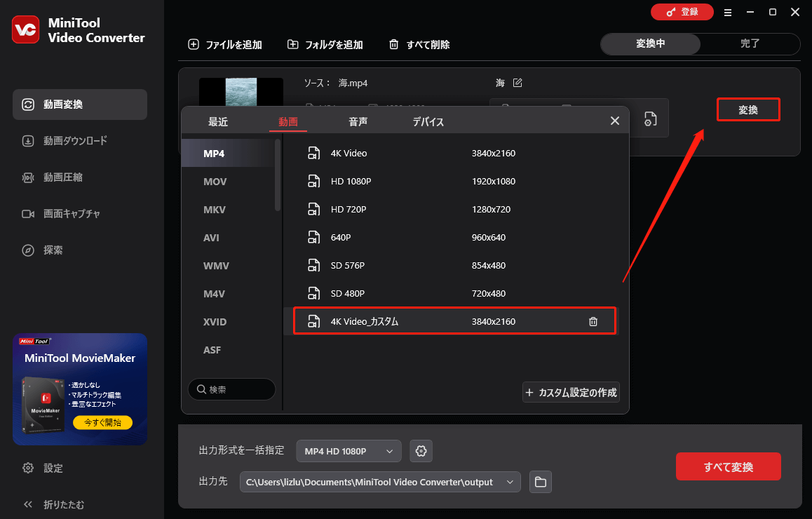The image size is (812, 519).
Task: Open the 出力先 output path dropdown
Action: click(x=380, y=483)
